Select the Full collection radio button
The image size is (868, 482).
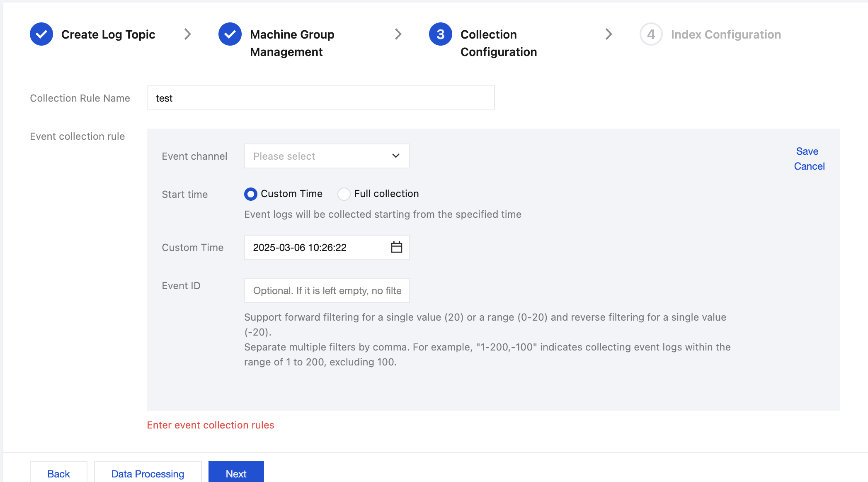(344, 194)
